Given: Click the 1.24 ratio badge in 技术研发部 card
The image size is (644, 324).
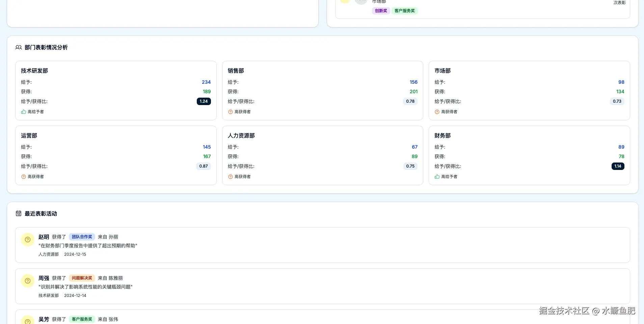Looking at the screenshot, I should point(203,101).
